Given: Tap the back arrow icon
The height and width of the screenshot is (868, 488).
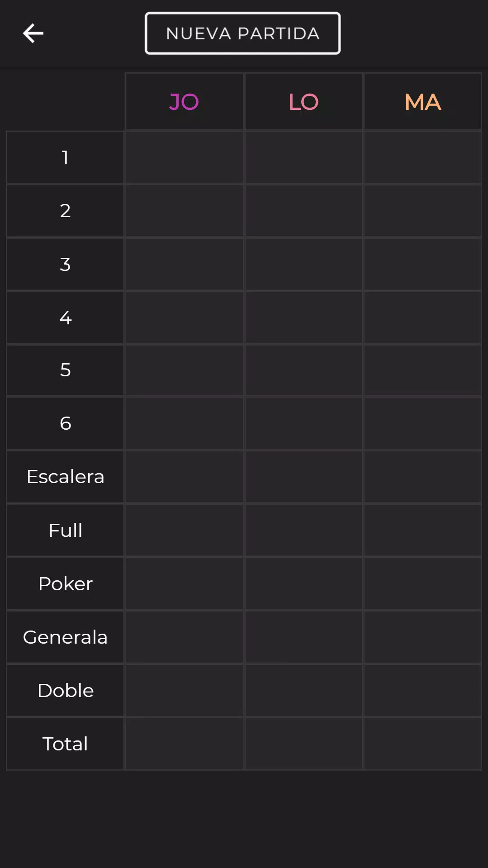Looking at the screenshot, I should click(x=33, y=33).
